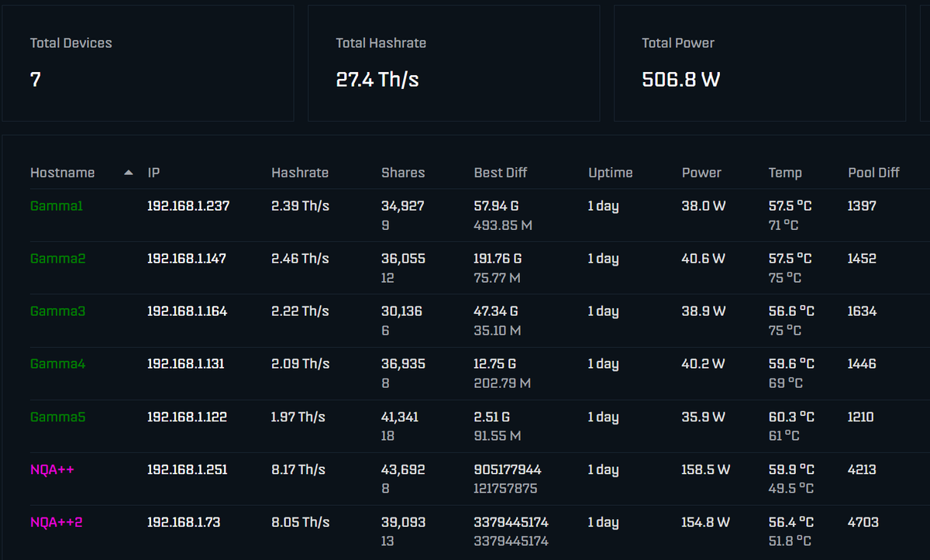Click the 57.94 G best diff value
This screenshot has width=930, height=560.
(x=496, y=206)
